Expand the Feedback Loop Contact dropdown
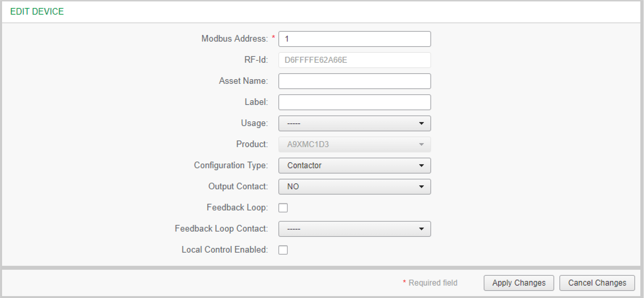 354,229
